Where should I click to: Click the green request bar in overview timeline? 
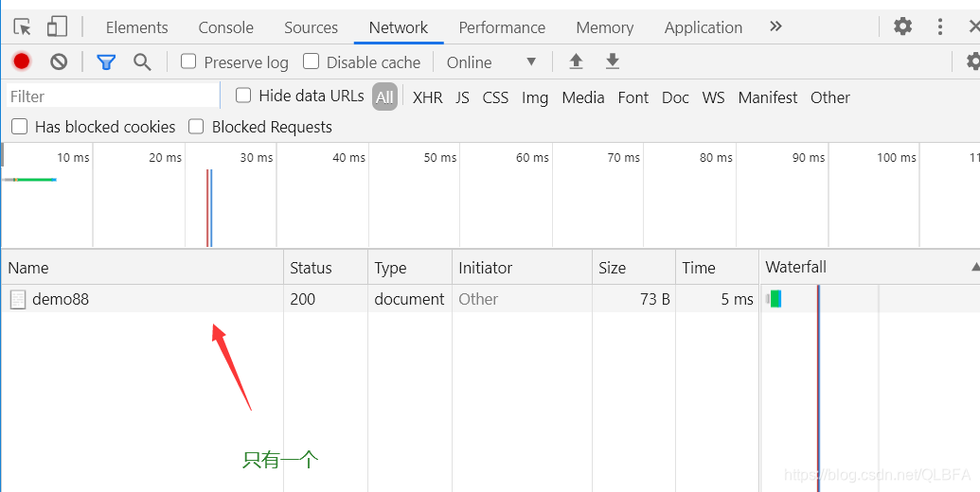[35, 180]
